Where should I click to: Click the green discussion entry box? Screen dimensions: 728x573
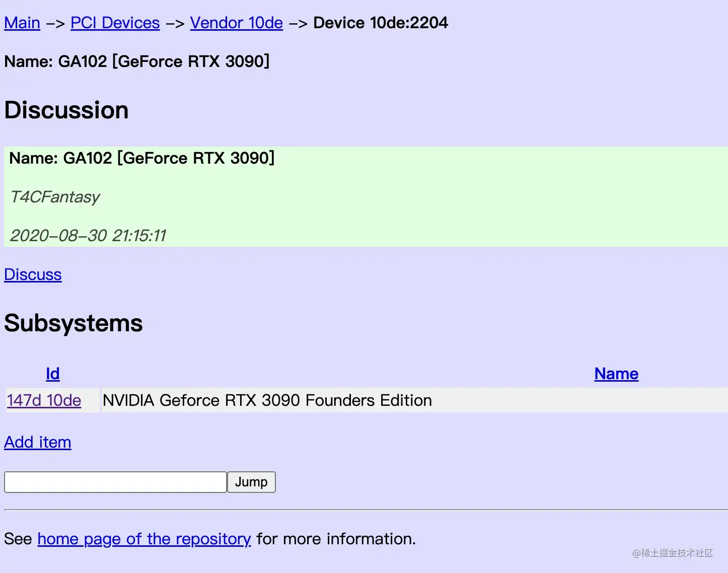pos(364,196)
